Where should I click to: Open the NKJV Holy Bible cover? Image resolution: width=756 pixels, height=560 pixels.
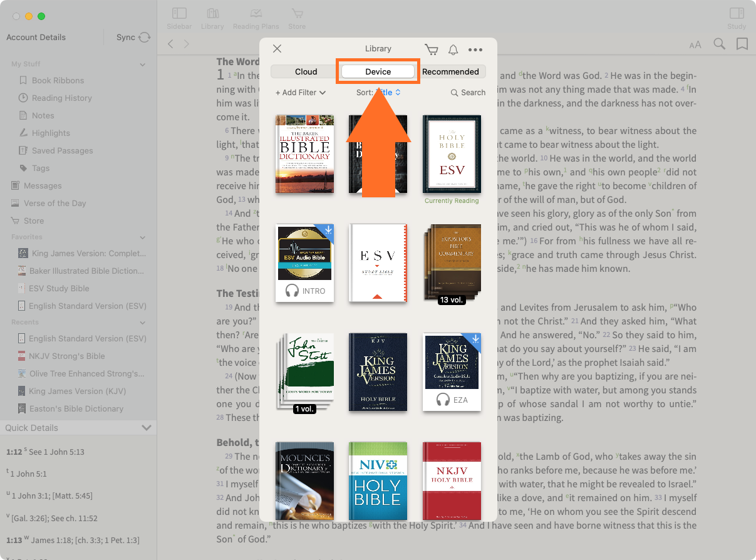click(452, 481)
